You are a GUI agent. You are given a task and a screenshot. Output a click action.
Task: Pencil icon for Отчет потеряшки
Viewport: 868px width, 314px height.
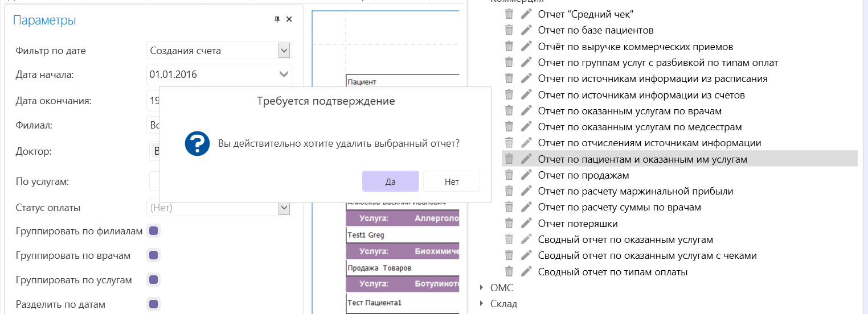[x=527, y=224]
